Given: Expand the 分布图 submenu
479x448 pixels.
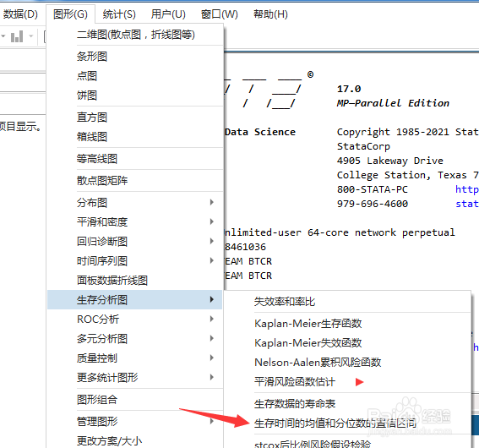Looking at the screenshot, I should click(x=136, y=203).
